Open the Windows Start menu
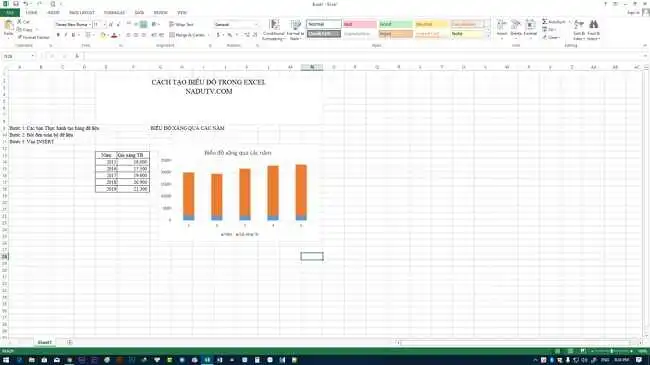650x365 pixels. click(x=6, y=360)
